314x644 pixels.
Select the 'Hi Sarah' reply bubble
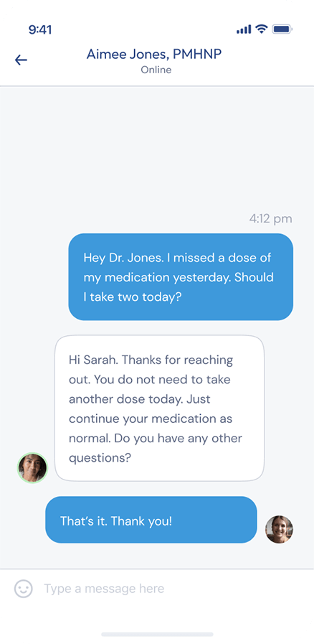[x=159, y=408]
